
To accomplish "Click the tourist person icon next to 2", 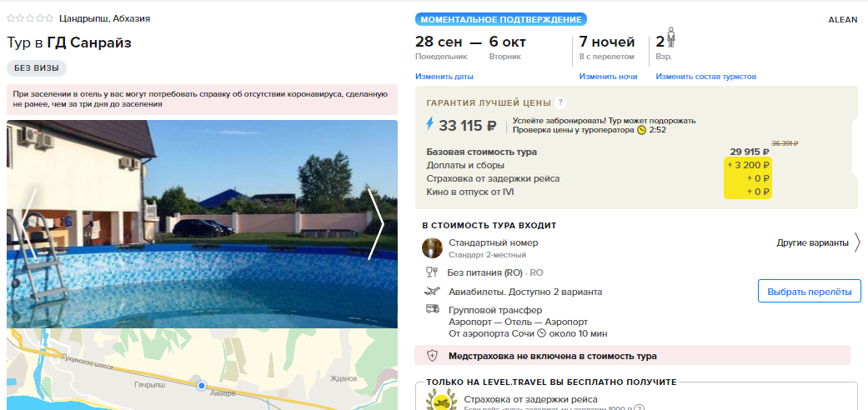I will click(x=671, y=37).
